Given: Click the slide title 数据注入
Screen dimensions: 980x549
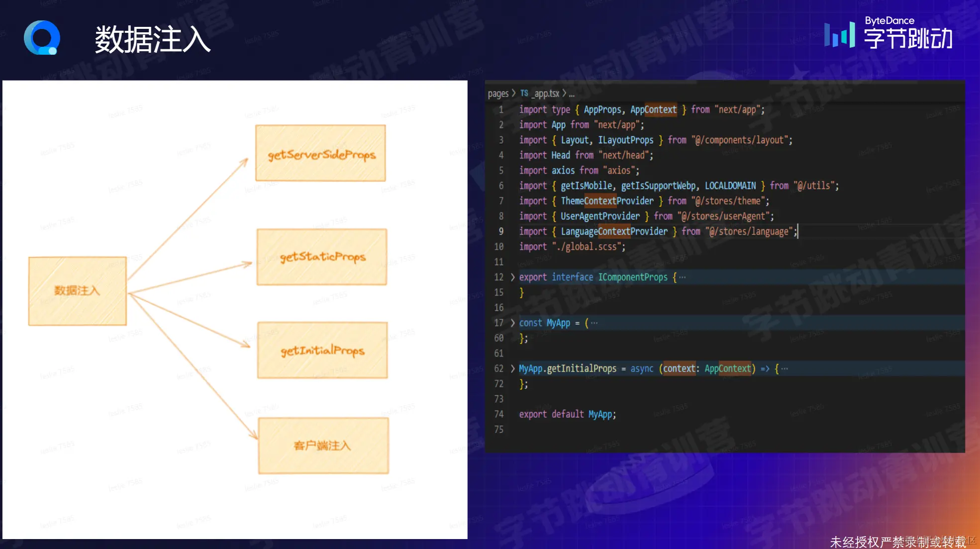Looking at the screenshot, I should (x=153, y=40).
